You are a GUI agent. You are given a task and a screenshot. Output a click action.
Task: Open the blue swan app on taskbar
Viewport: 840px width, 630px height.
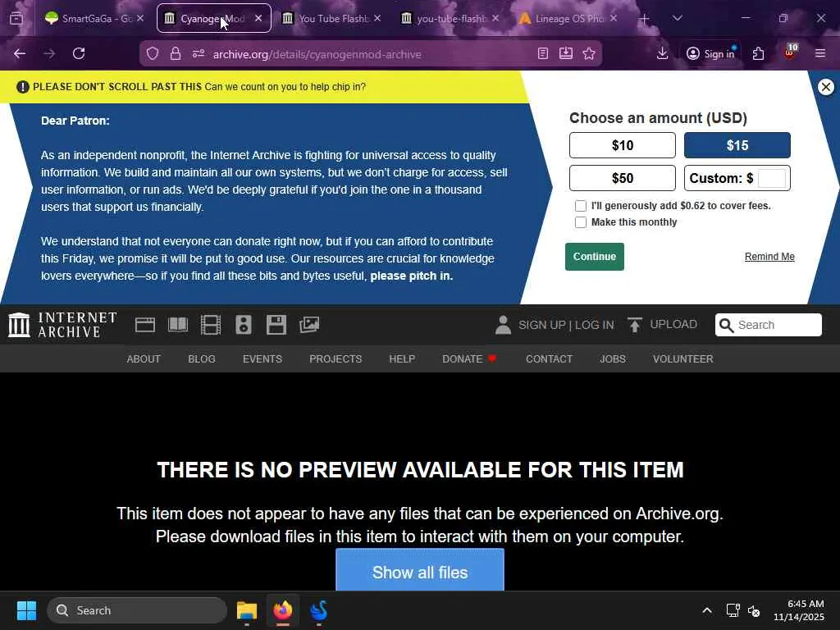click(x=319, y=610)
